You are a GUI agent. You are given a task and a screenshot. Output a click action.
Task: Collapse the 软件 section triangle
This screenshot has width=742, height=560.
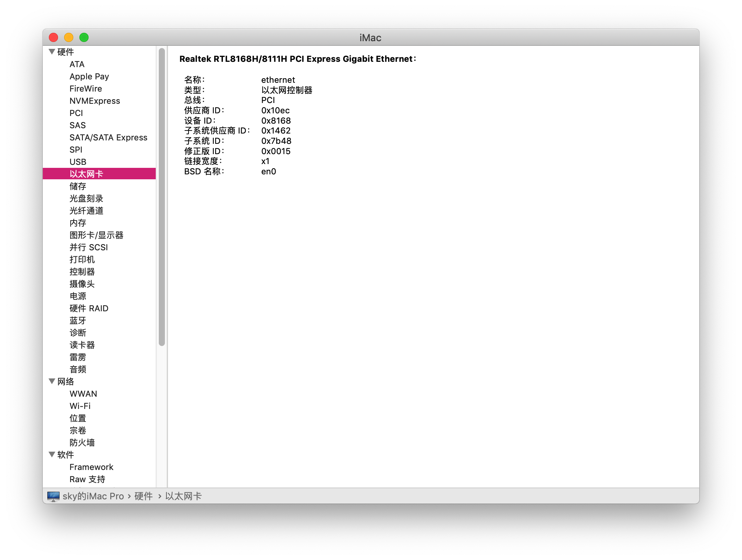pos(52,454)
